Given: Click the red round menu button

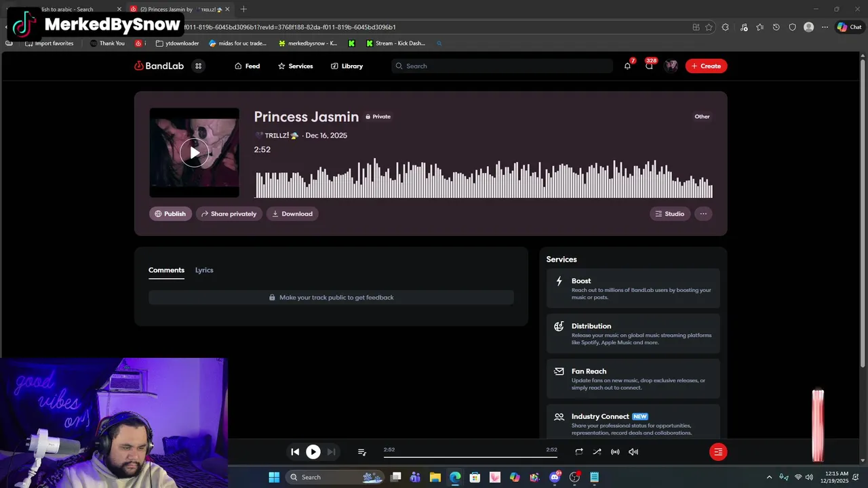Looking at the screenshot, I should click(718, 451).
